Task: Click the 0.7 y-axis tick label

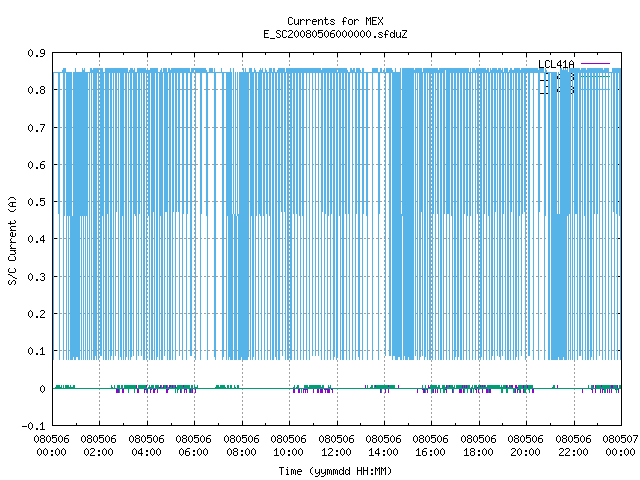Action: click(36, 128)
